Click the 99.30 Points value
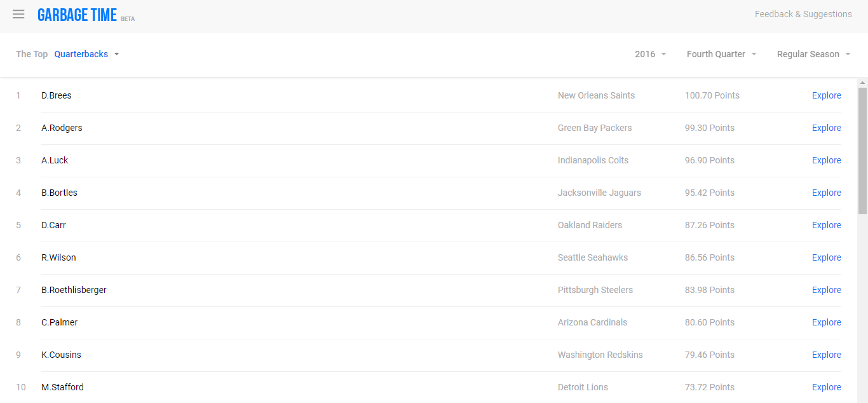This screenshot has height=403, width=868. point(710,128)
